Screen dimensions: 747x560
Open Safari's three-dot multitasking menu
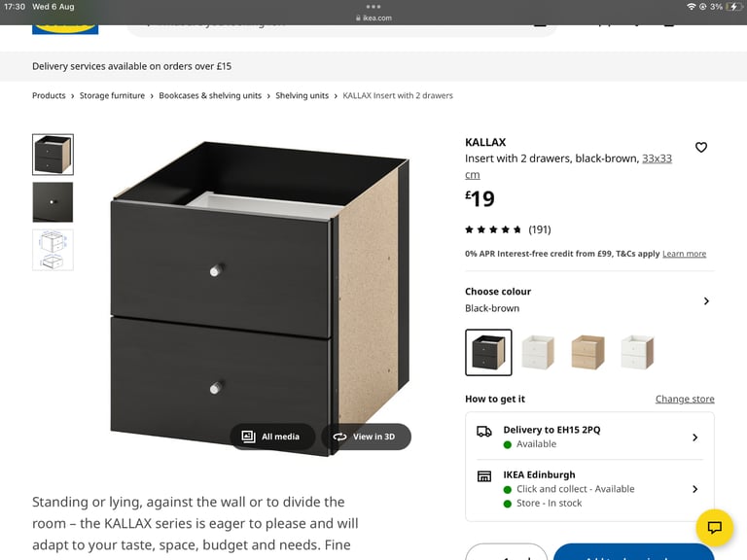[x=373, y=7]
